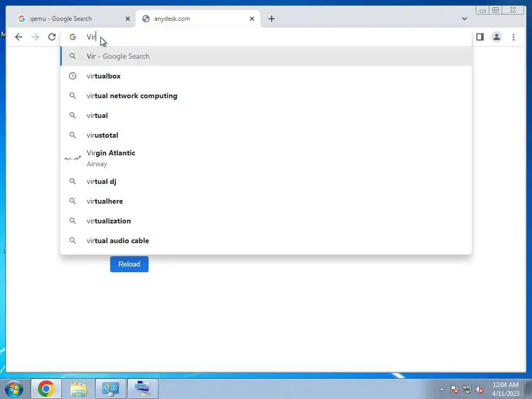Open Chrome side panel
The height and width of the screenshot is (399, 532).
click(480, 37)
